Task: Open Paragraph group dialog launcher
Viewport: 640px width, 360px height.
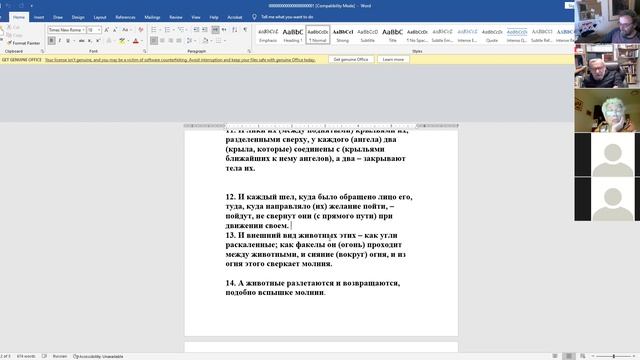Action: tap(249, 51)
